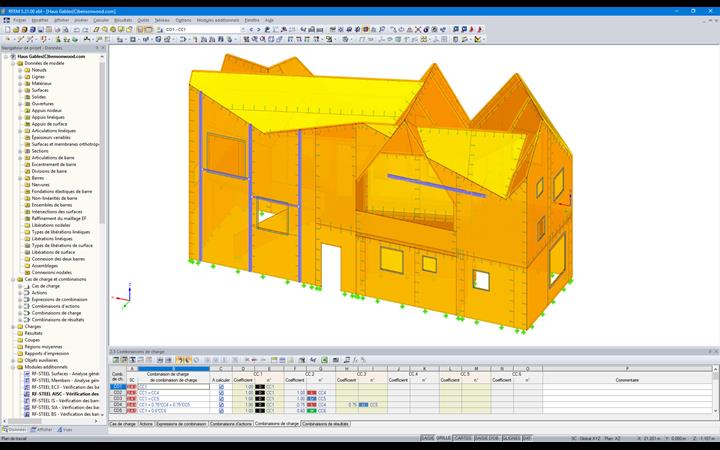Switch to navigator Vues tab
The image size is (720, 450).
coord(65,430)
